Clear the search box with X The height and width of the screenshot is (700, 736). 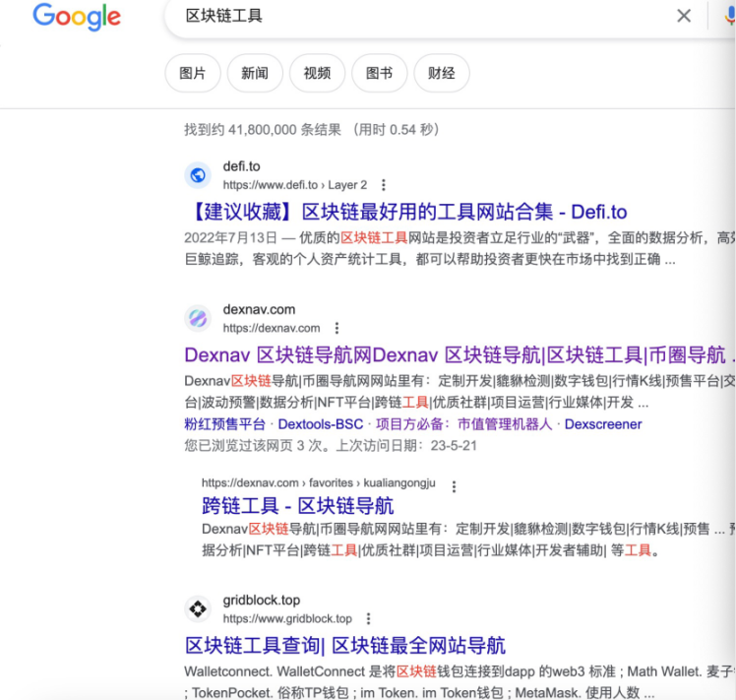(684, 16)
